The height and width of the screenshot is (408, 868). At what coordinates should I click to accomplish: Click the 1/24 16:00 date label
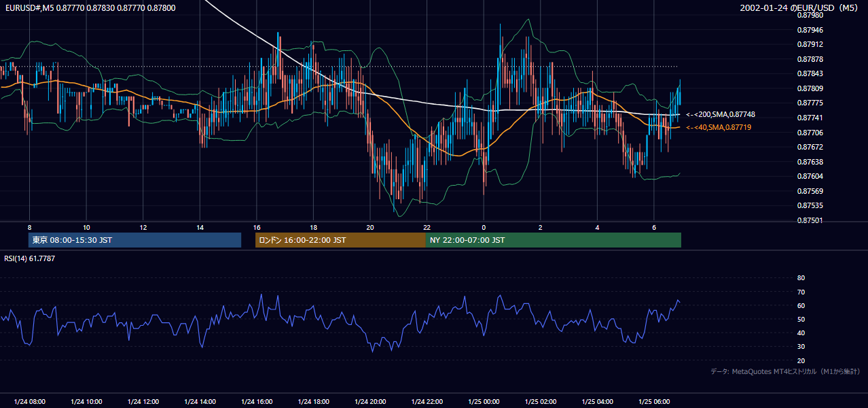click(257, 402)
